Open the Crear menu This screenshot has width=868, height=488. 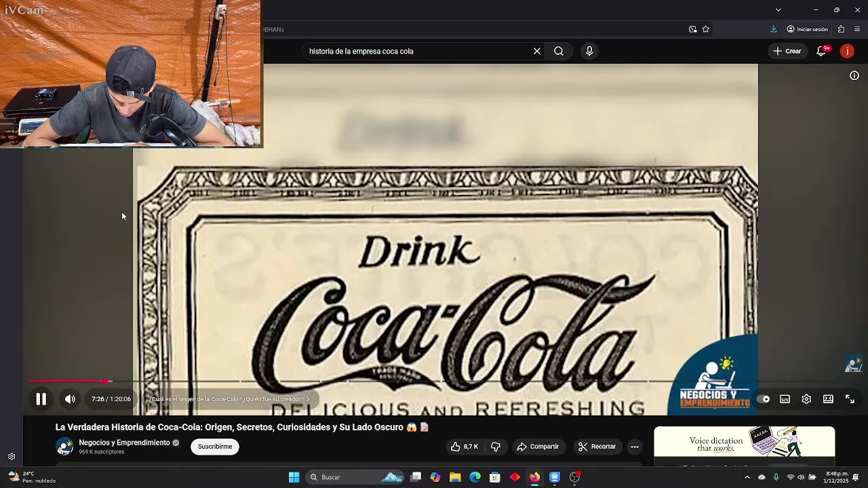[x=787, y=51]
